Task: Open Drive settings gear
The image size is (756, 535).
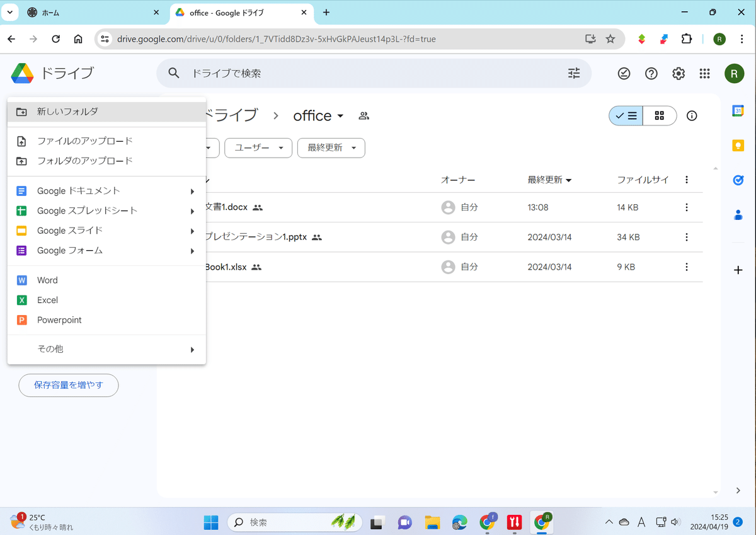Action: point(679,74)
